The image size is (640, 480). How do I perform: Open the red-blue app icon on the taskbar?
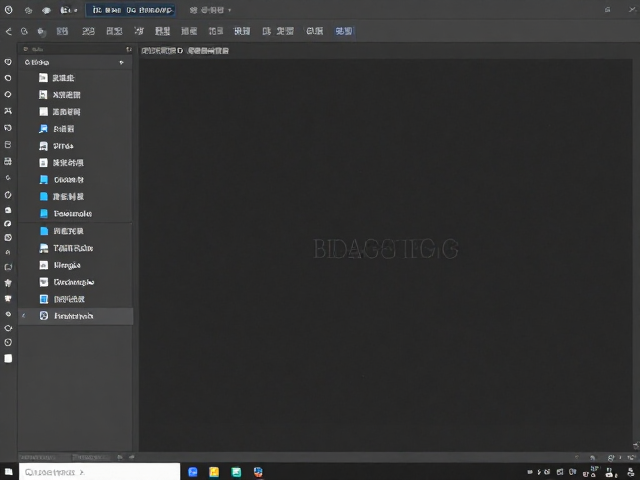coord(258,472)
